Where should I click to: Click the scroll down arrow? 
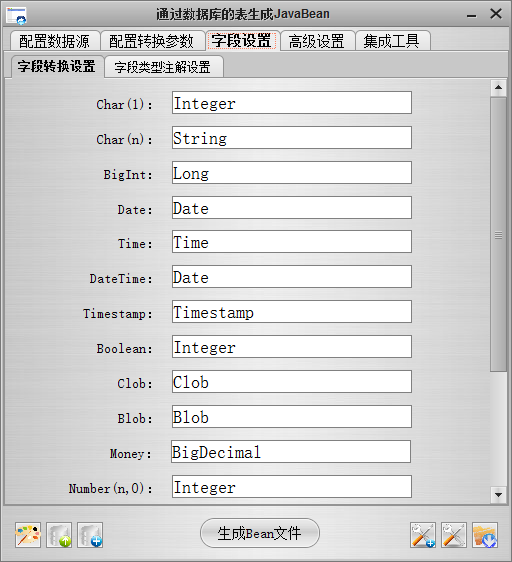point(498,495)
